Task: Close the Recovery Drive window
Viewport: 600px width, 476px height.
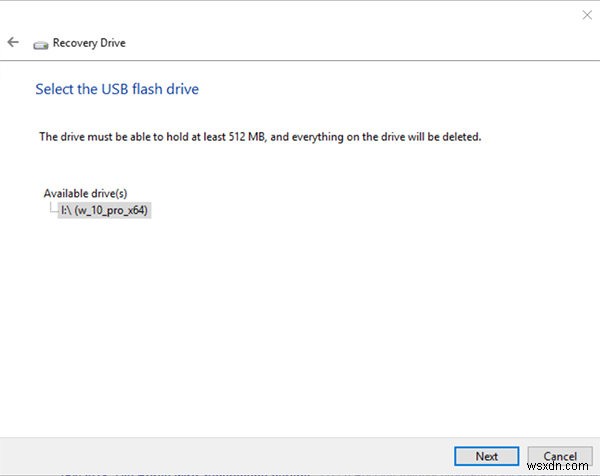Action: [x=586, y=15]
